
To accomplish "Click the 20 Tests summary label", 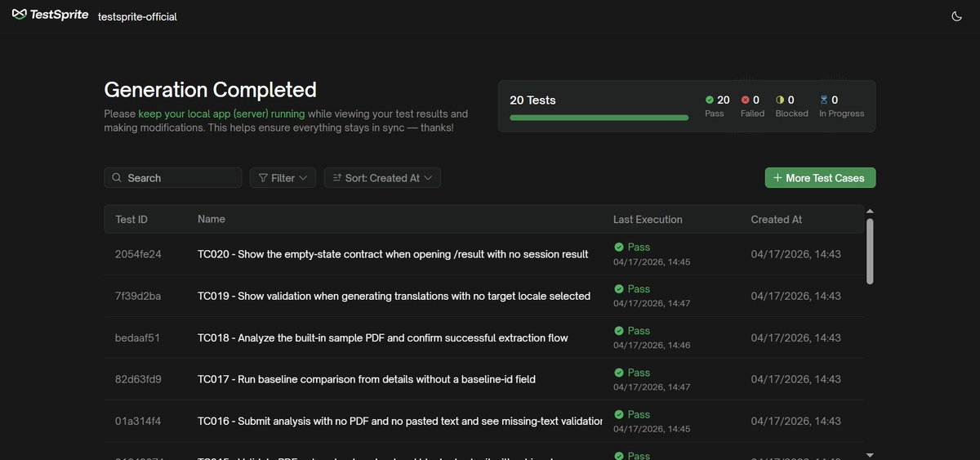I will [532, 100].
